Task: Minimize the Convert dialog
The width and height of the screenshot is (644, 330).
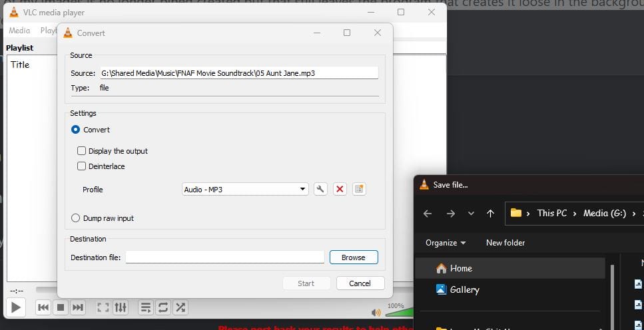Action: coord(316,33)
